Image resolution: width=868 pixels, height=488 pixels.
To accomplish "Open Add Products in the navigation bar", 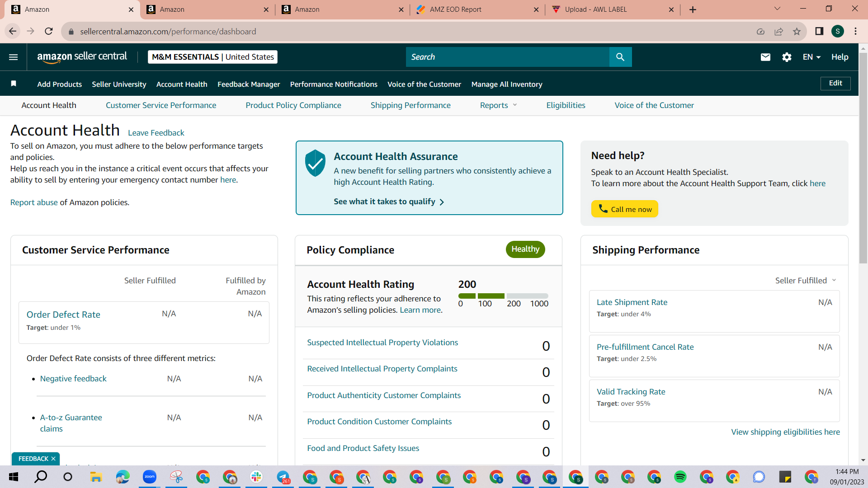I will tap(60, 84).
